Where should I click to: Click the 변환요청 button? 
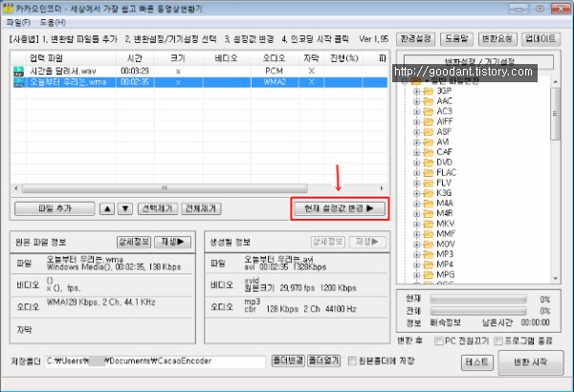pos(497,39)
